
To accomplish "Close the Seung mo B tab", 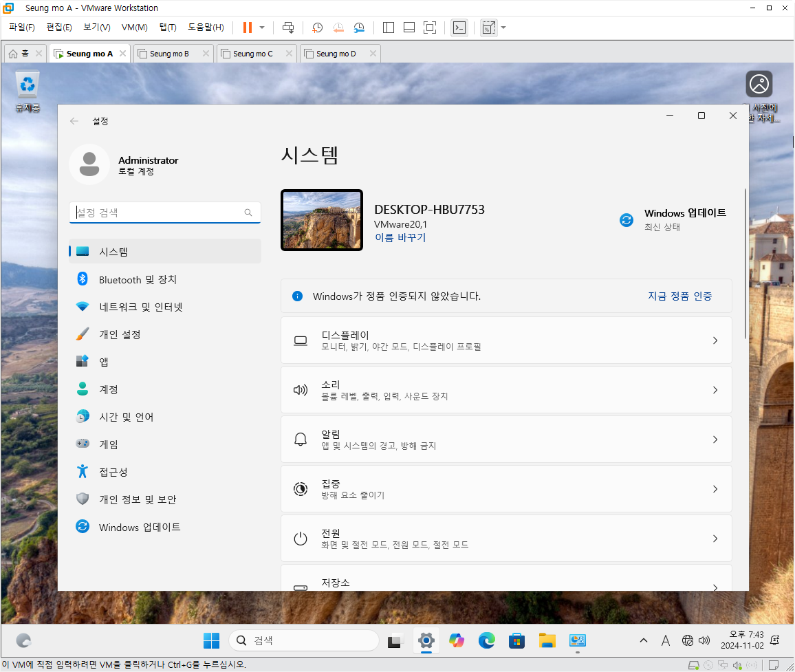I will coord(206,53).
